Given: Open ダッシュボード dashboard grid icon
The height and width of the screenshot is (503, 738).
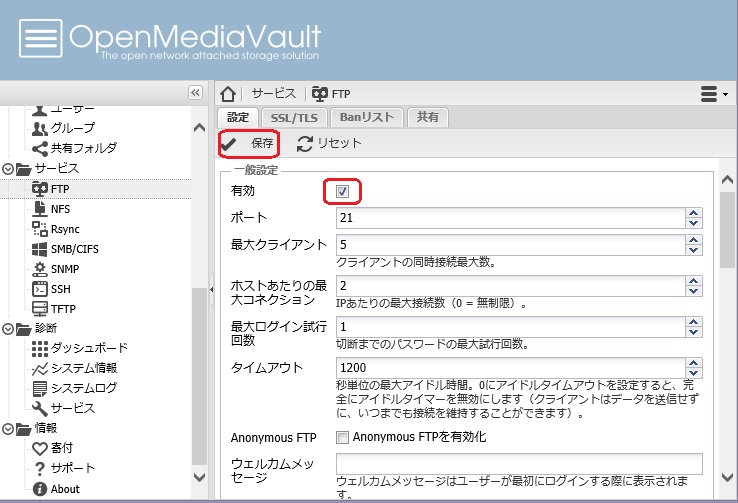Looking at the screenshot, I should pos(40,348).
